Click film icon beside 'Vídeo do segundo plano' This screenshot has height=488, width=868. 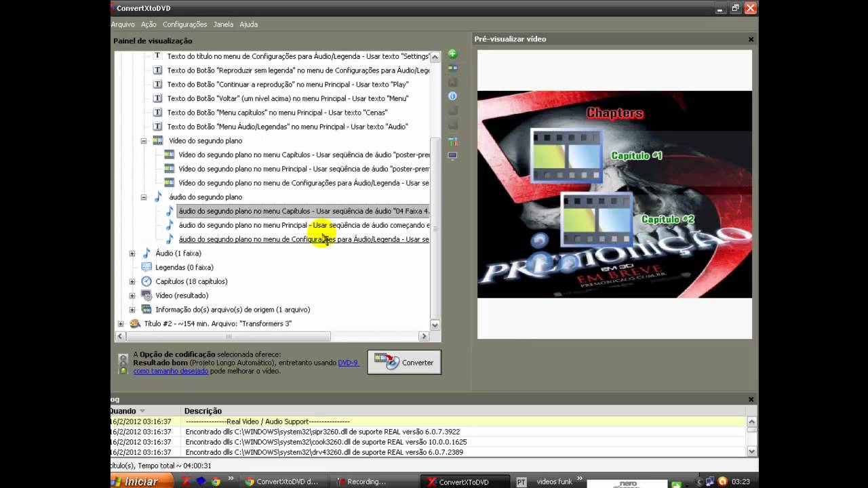coord(158,141)
